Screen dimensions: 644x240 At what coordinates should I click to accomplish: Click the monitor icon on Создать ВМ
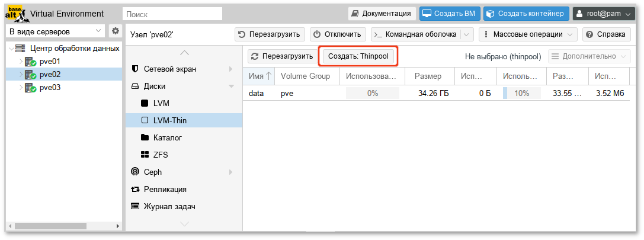[x=428, y=14]
